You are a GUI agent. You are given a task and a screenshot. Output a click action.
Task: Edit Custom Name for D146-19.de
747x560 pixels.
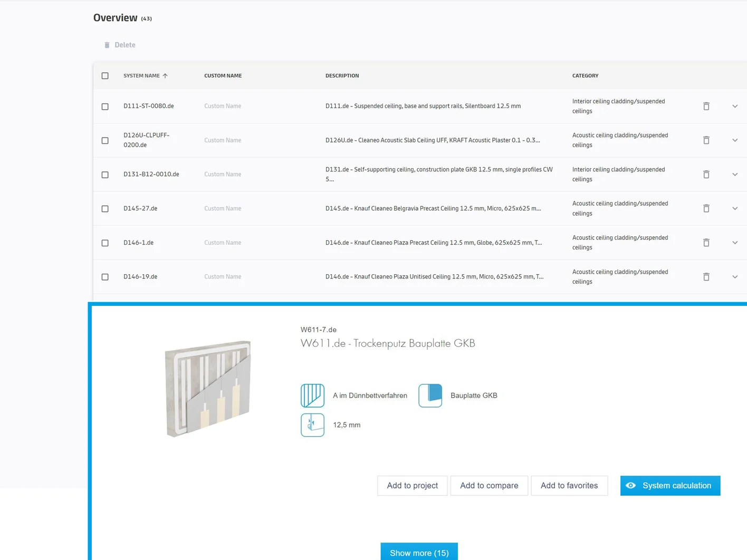[x=223, y=277]
